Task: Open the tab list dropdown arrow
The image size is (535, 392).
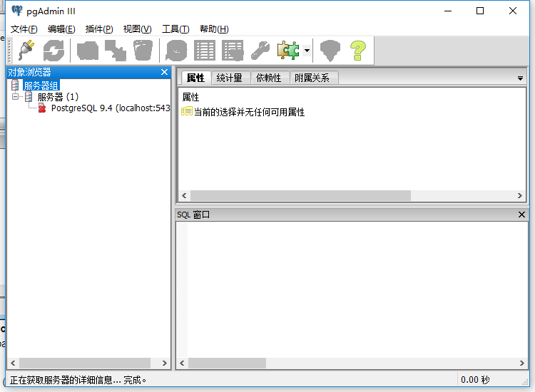Action: click(x=520, y=78)
